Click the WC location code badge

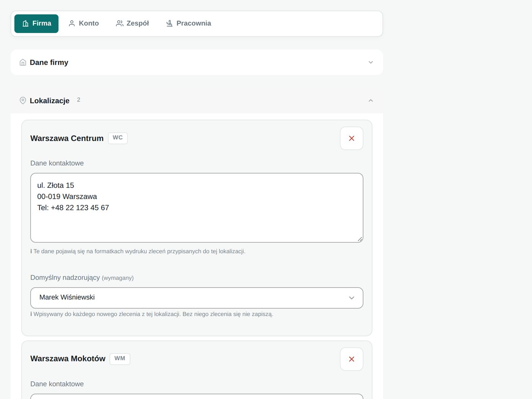point(118,138)
